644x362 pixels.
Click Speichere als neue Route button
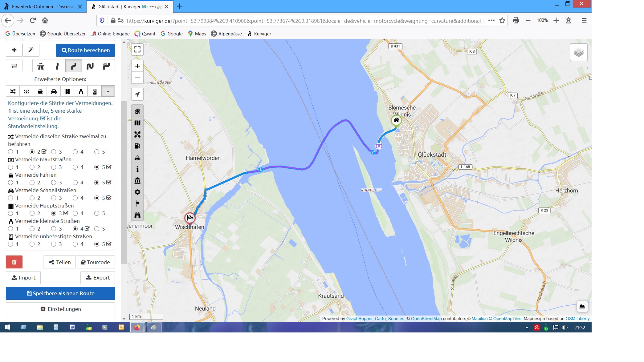[60, 293]
